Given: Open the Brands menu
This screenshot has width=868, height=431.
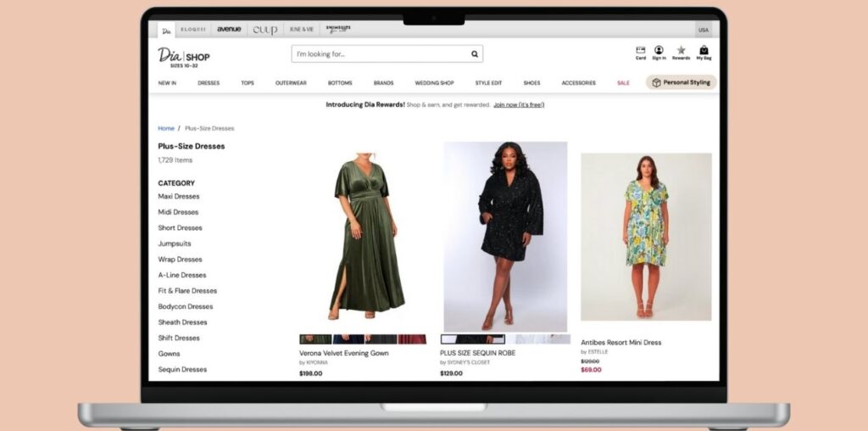Looking at the screenshot, I should click(383, 83).
